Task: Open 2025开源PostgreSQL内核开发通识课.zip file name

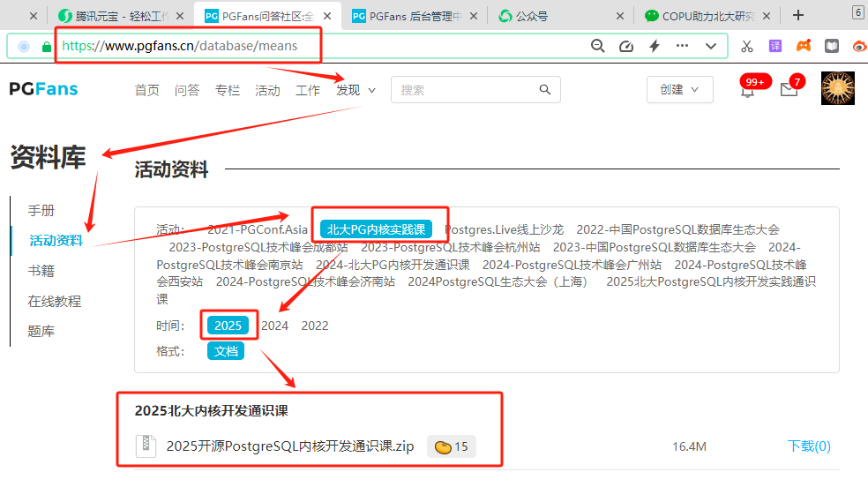Action: point(290,446)
